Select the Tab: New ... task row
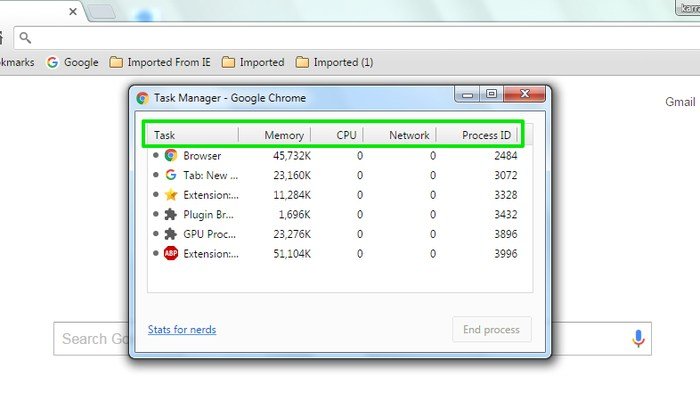The image size is (700, 393). 340,175
